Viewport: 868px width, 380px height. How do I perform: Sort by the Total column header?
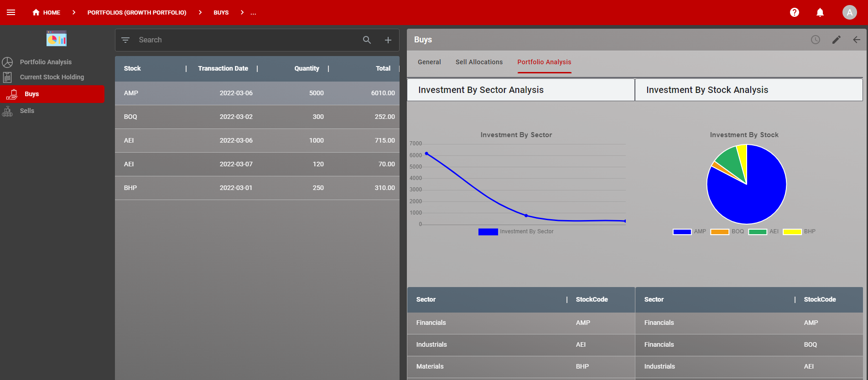pyautogui.click(x=383, y=68)
